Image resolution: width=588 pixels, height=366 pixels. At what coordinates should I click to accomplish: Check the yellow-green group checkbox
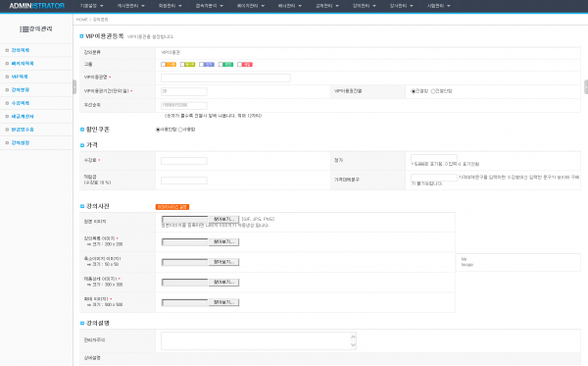[x=182, y=65]
